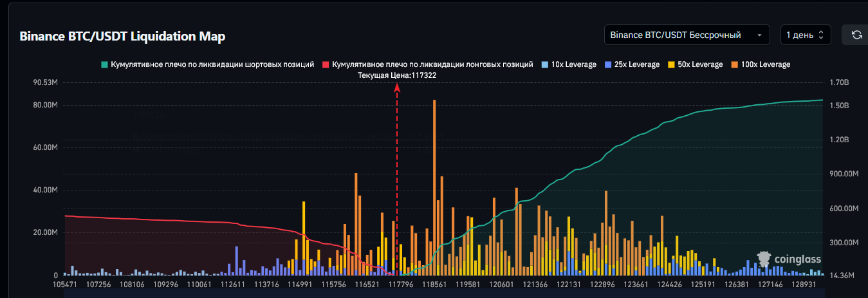868x298 pixels.
Task: Toggle the 50x Leverage legend item
Action: (695, 64)
